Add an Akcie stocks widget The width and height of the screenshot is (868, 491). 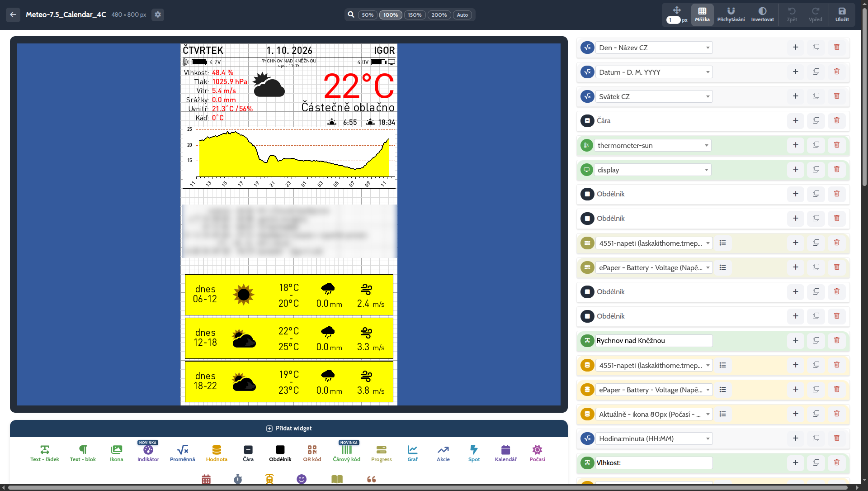(x=443, y=453)
